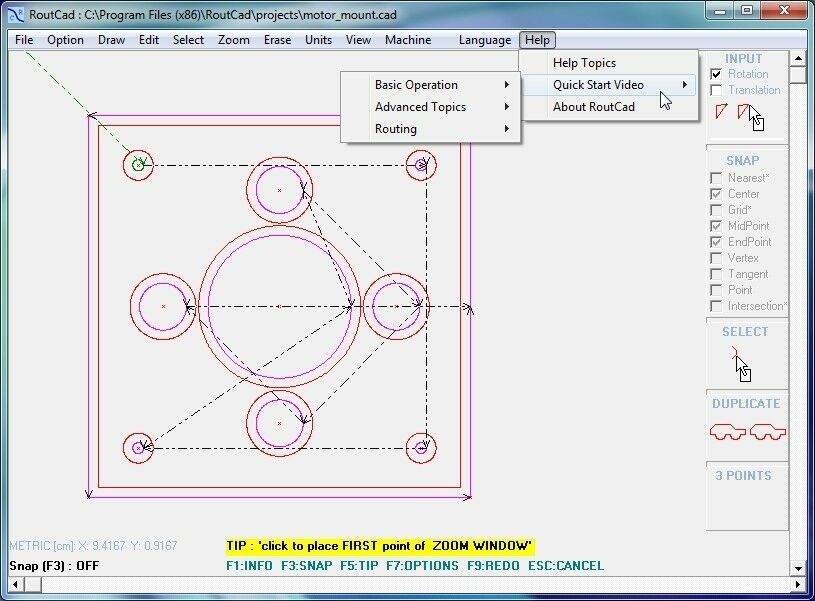Toggle the Rotation checkbox
Screen dimensions: 815x601
tap(716, 74)
